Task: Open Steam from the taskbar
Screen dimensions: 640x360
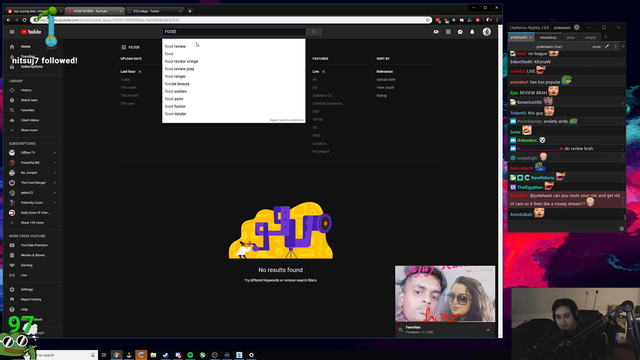Action: coord(166,355)
